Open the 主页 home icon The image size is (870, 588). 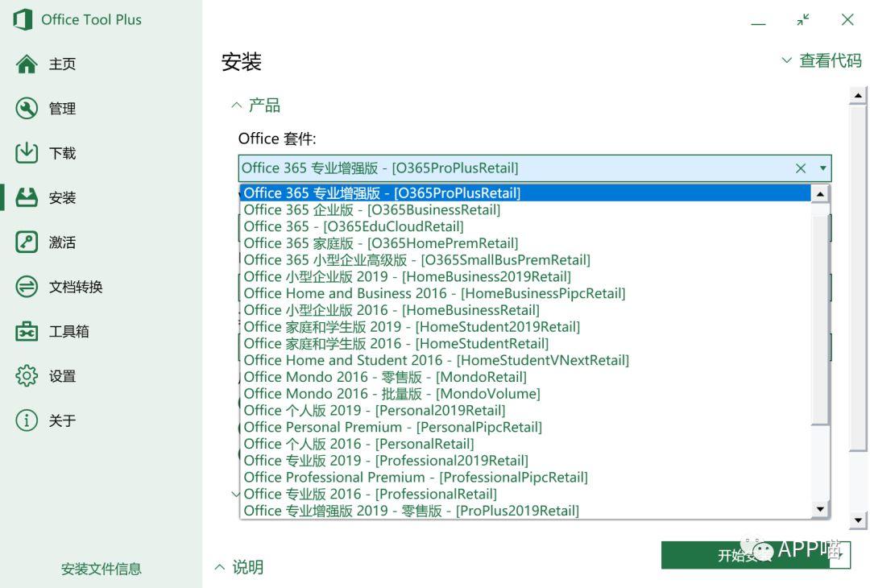27,64
